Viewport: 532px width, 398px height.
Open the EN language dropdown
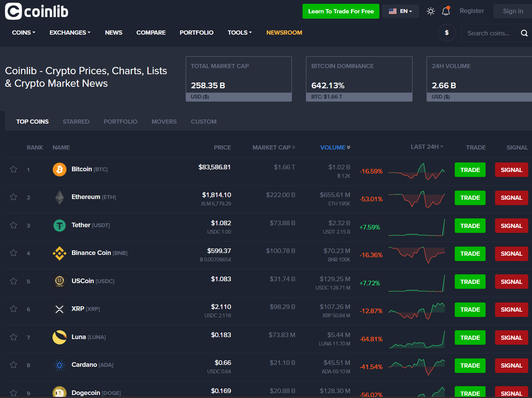pyautogui.click(x=400, y=11)
